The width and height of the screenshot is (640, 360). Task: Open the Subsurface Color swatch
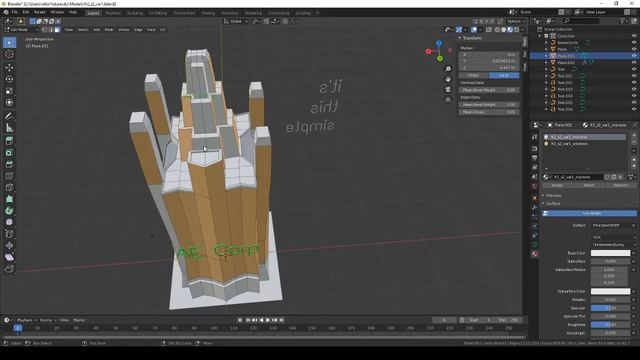610,291
